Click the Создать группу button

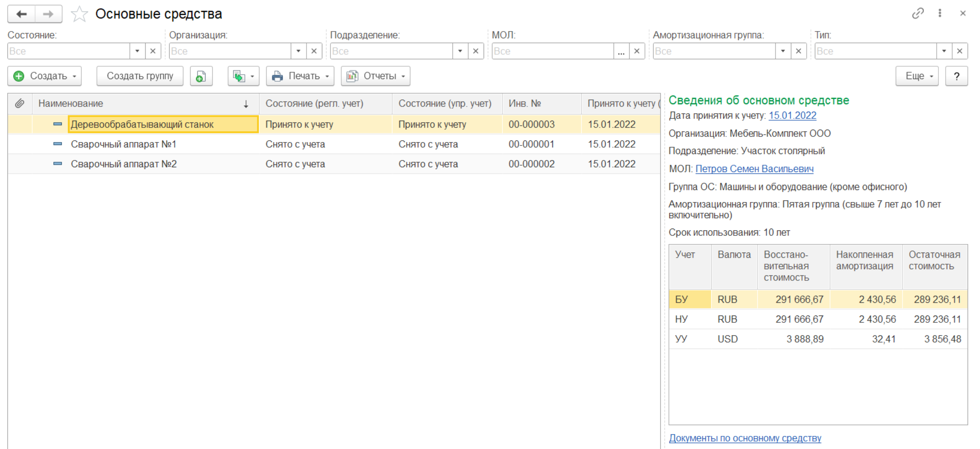tap(140, 76)
